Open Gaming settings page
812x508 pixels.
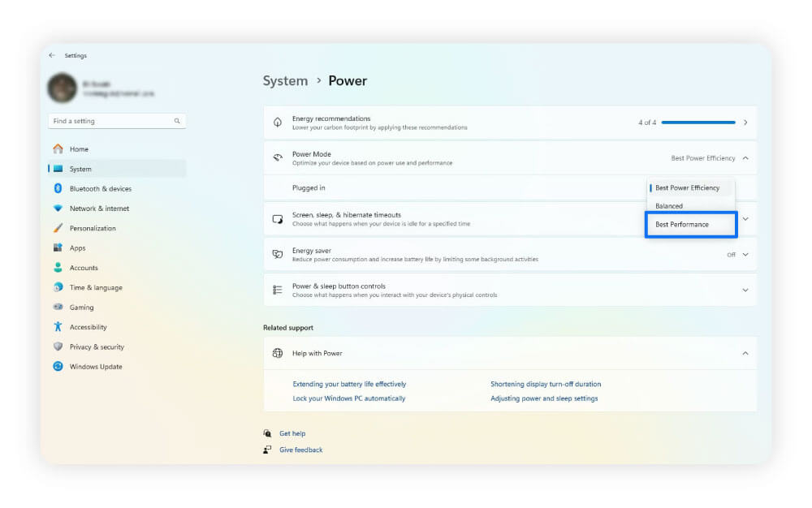tap(117, 308)
